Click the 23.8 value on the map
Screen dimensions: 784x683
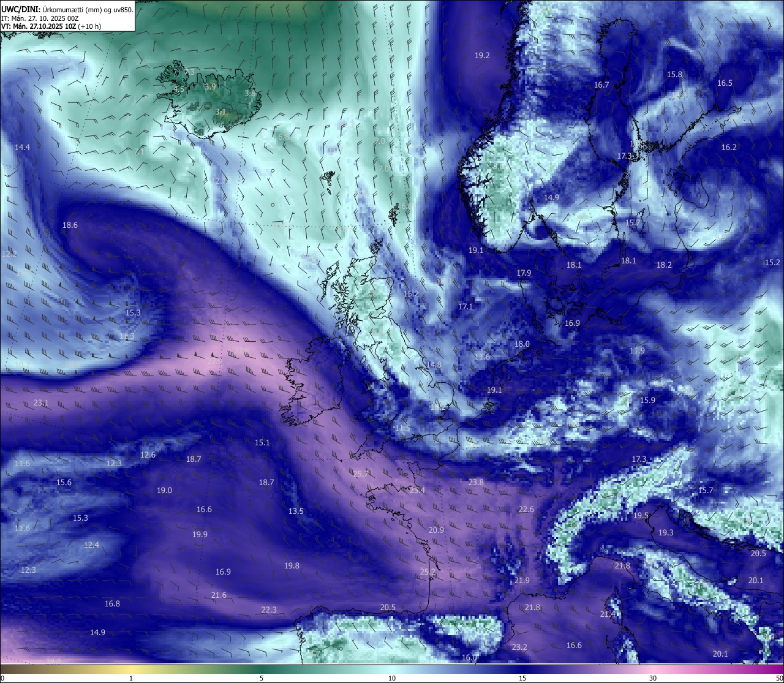coord(476,482)
